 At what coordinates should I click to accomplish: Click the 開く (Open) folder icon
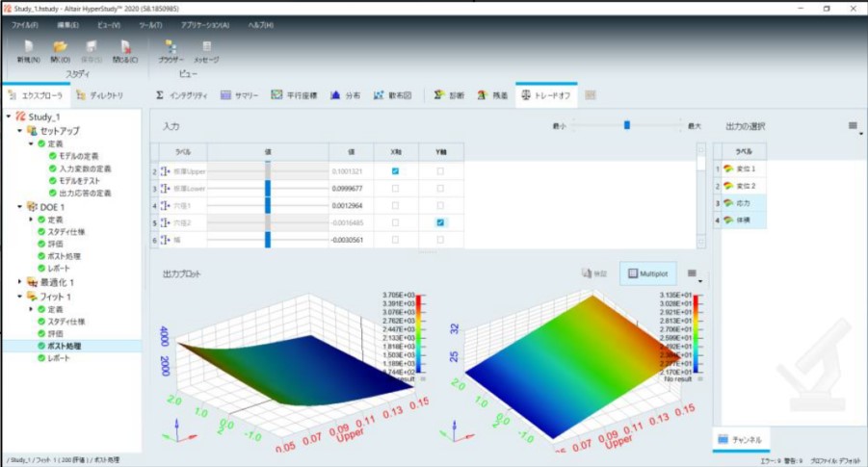(x=60, y=46)
